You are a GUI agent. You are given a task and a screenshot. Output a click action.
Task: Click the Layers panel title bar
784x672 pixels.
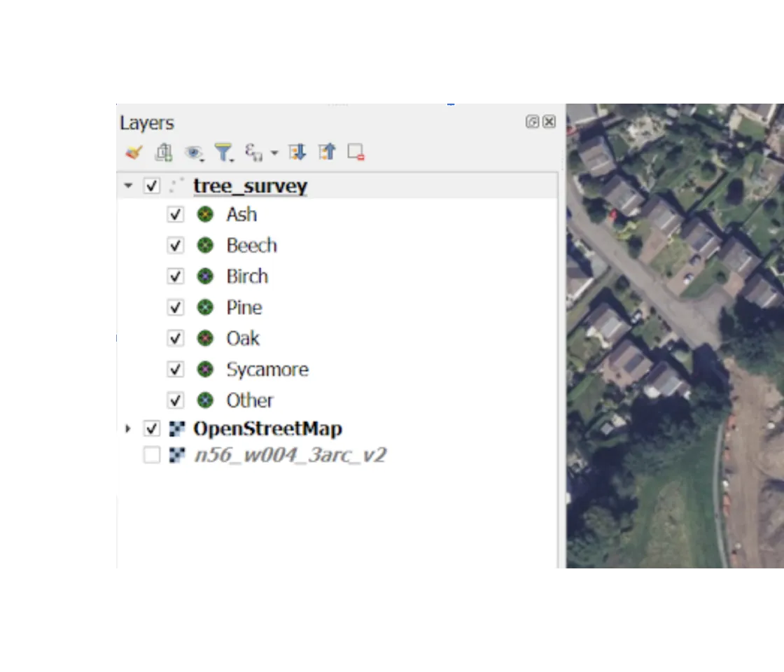tap(147, 122)
